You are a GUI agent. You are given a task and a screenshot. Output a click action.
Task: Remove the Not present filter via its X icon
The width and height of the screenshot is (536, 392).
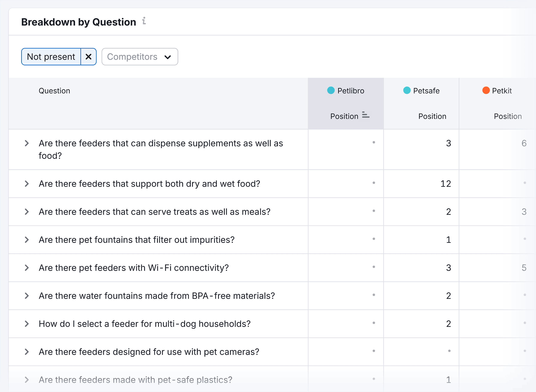click(89, 57)
